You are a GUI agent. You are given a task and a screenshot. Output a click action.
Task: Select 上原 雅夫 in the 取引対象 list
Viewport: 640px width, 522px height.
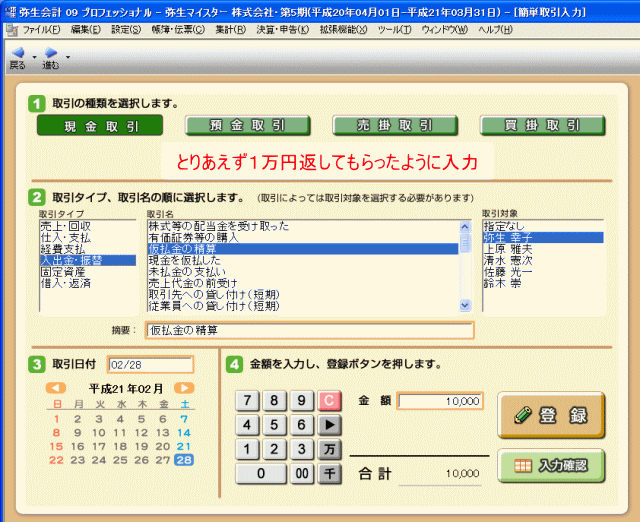point(543,249)
